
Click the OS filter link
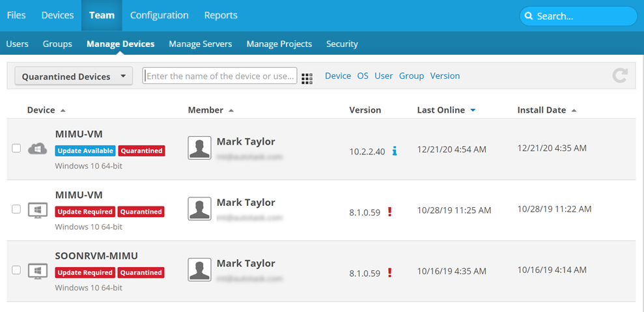363,76
